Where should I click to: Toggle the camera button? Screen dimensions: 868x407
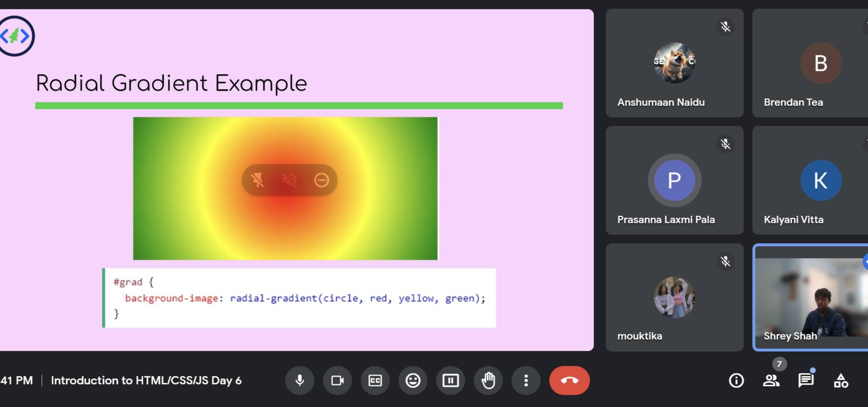pyautogui.click(x=337, y=380)
